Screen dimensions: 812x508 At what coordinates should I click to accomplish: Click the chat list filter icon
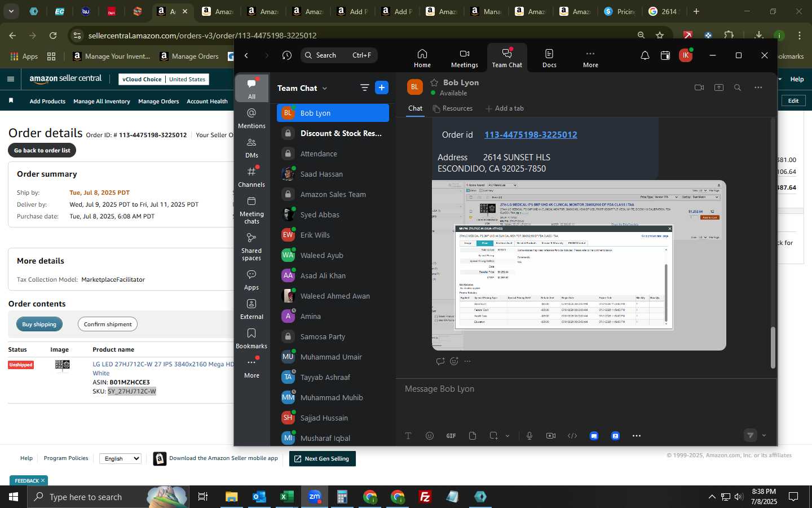364,87
